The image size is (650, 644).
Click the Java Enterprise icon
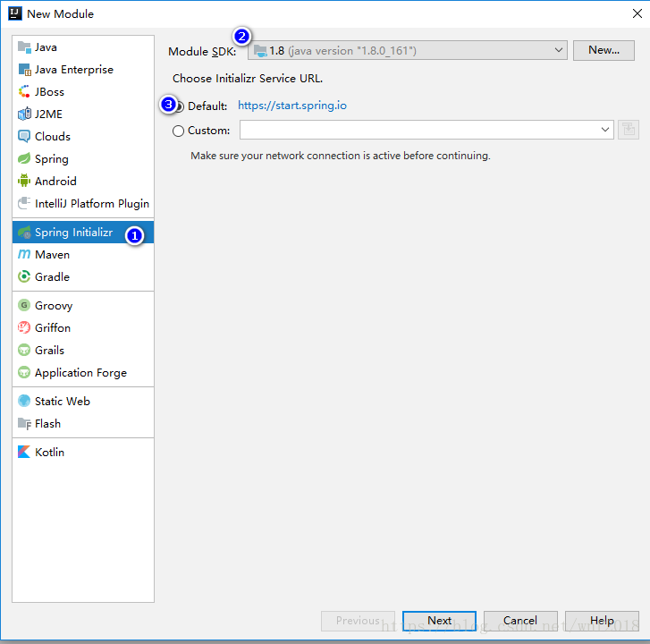[x=24, y=70]
